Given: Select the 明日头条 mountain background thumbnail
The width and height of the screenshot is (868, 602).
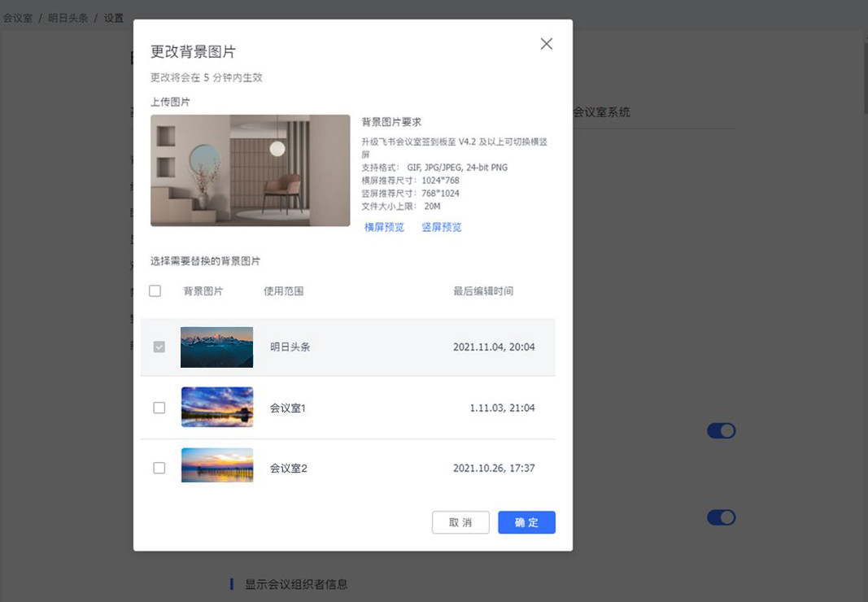Looking at the screenshot, I should coord(216,347).
